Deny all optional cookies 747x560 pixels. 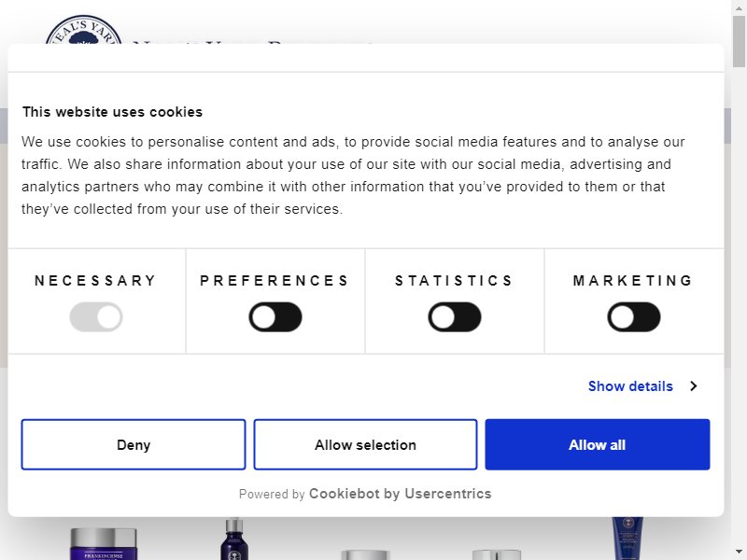[134, 444]
